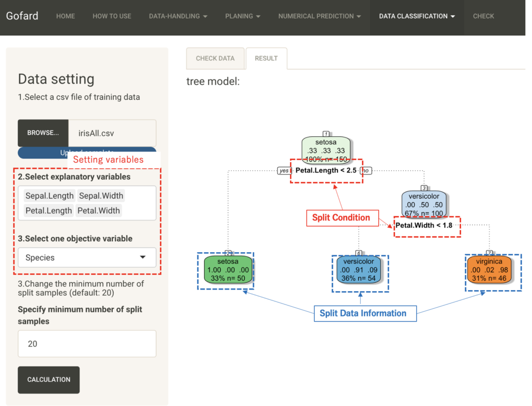Expand the PLANING navigation dropdown
This screenshot has width=532, height=406.
point(242,16)
